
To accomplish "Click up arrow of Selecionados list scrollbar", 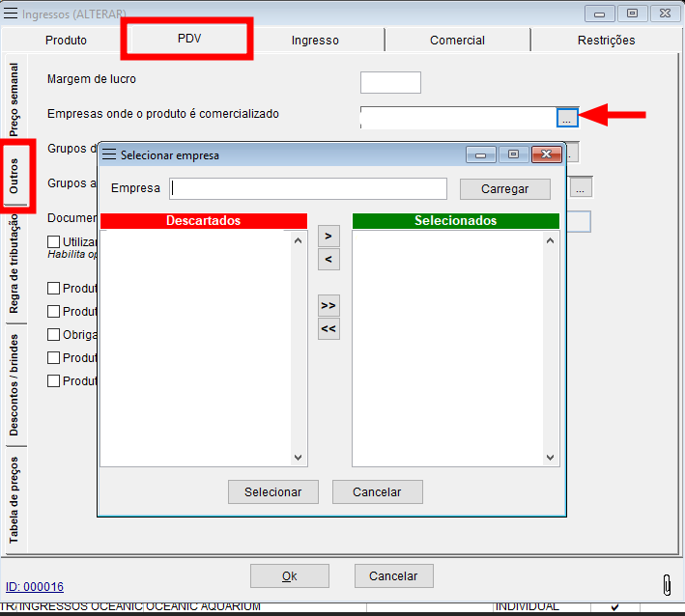I will tap(550, 240).
